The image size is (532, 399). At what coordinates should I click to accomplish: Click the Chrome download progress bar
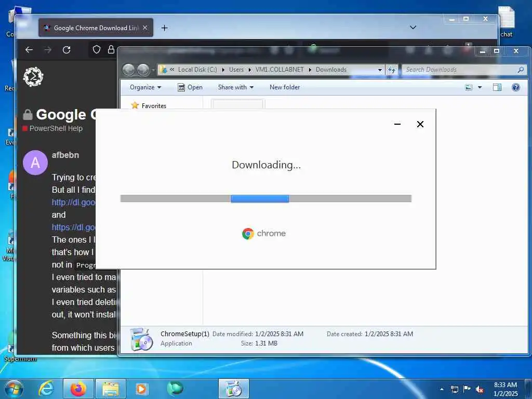point(266,198)
